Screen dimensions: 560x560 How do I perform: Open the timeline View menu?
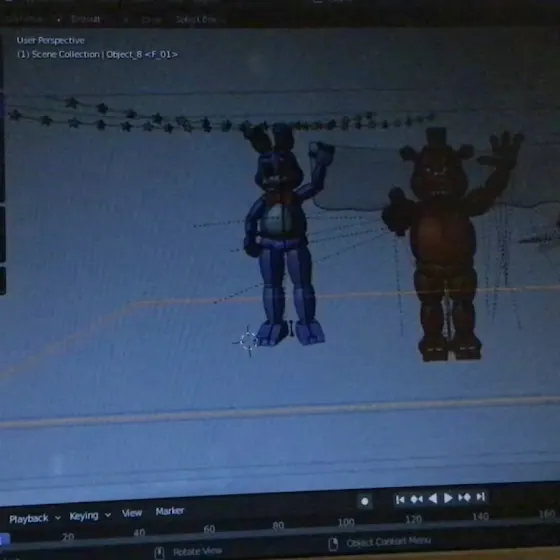[x=132, y=513]
